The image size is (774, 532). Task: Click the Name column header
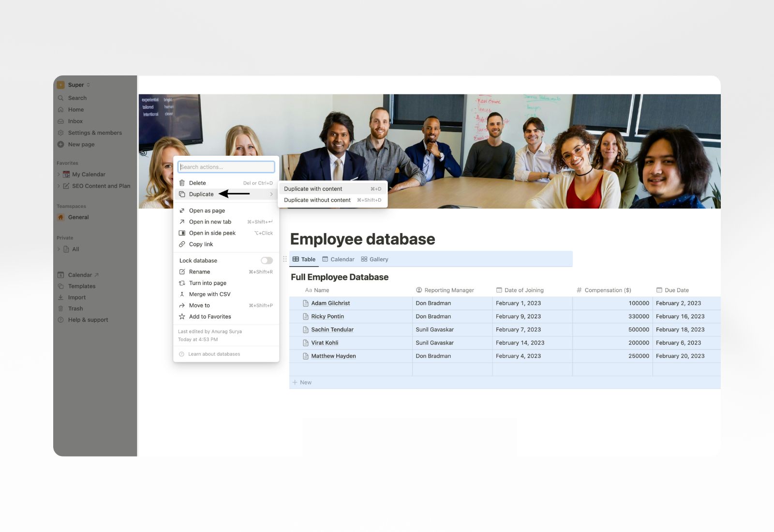[x=317, y=290]
